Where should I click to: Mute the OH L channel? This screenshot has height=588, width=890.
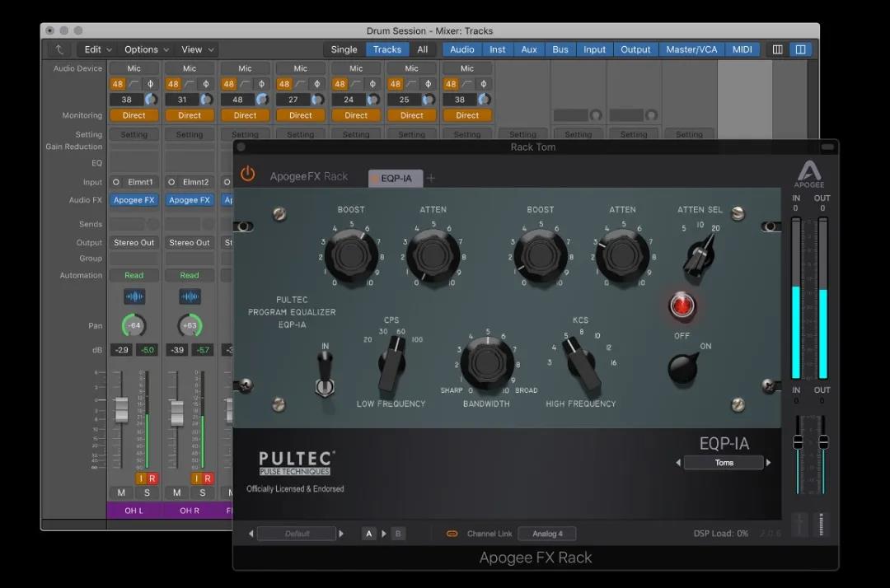coord(121,492)
